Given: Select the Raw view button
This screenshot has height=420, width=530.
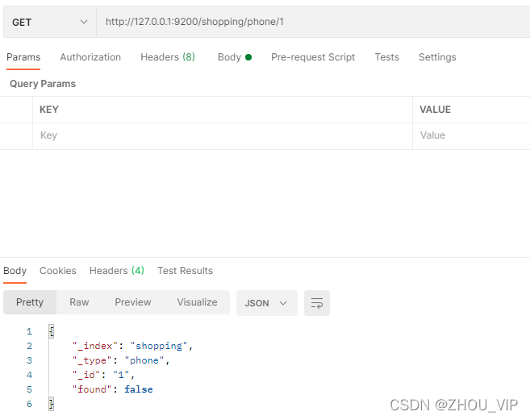Looking at the screenshot, I should [79, 302].
